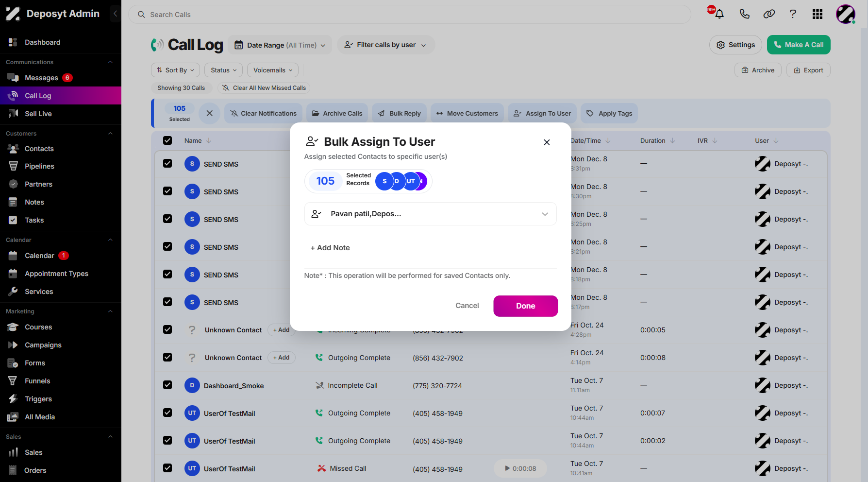Uncheck the Unknown Contact row at 4:28pm
The height and width of the screenshot is (482, 868).
pos(167,329)
